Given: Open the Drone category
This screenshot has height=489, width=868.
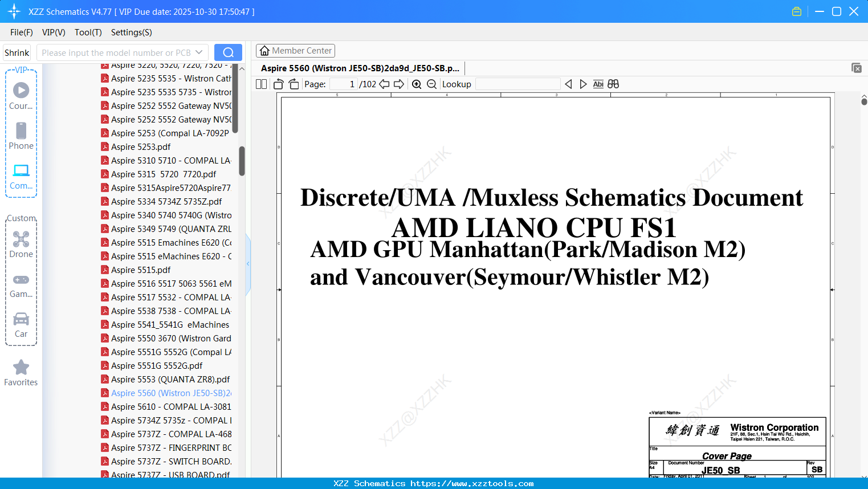Looking at the screenshot, I should (x=21, y=244).
